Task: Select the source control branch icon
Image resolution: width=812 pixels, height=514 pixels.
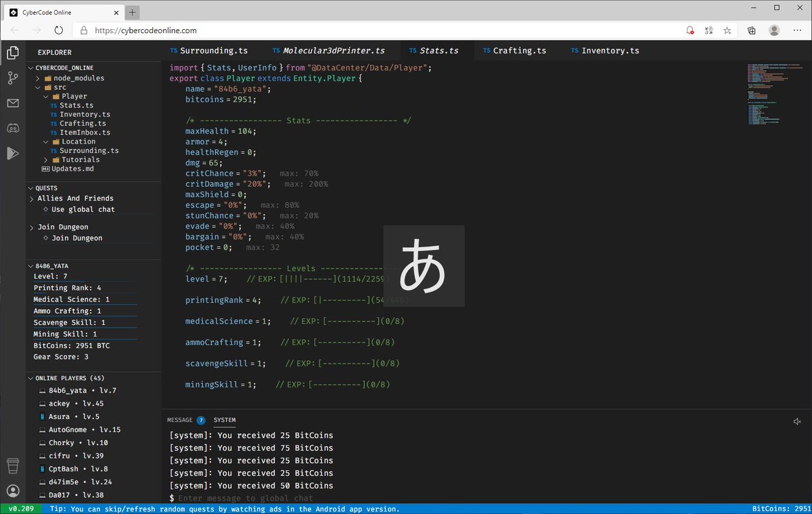Action: 12,78
